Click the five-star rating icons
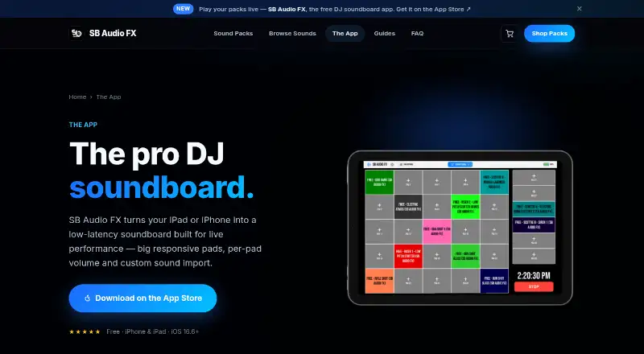Image resolution: width=644 pixels, height=354 pixels. (85, 331)
